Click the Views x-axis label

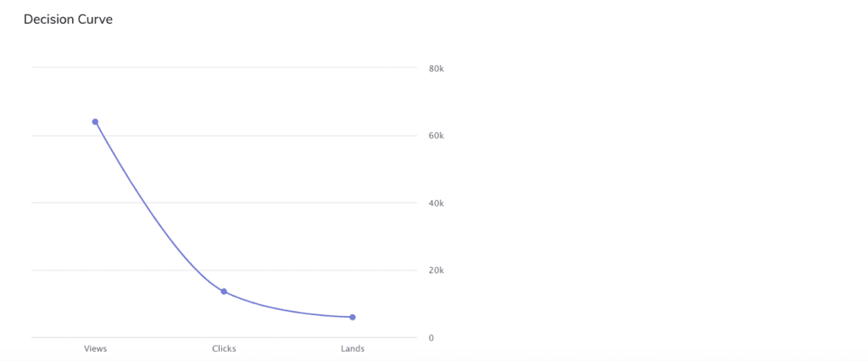pyautogui.click(x=95, y=349)
